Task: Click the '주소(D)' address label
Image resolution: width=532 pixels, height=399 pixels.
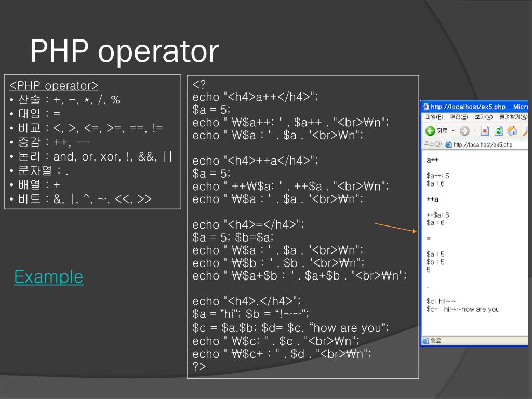Action: tap(433, 144)
